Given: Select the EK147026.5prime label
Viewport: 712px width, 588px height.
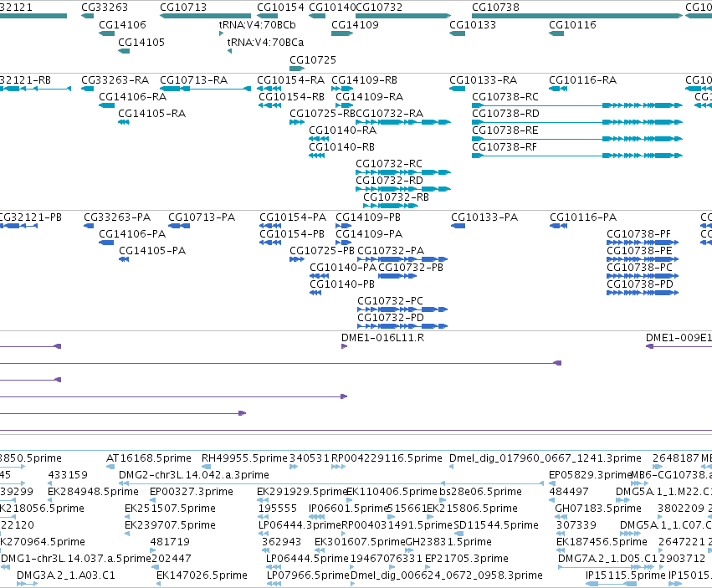Looking at the screenshot, I should 202,575.
